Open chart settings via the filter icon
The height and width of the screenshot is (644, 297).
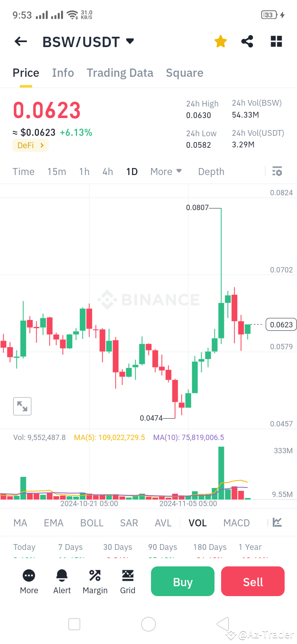[277, 171]
